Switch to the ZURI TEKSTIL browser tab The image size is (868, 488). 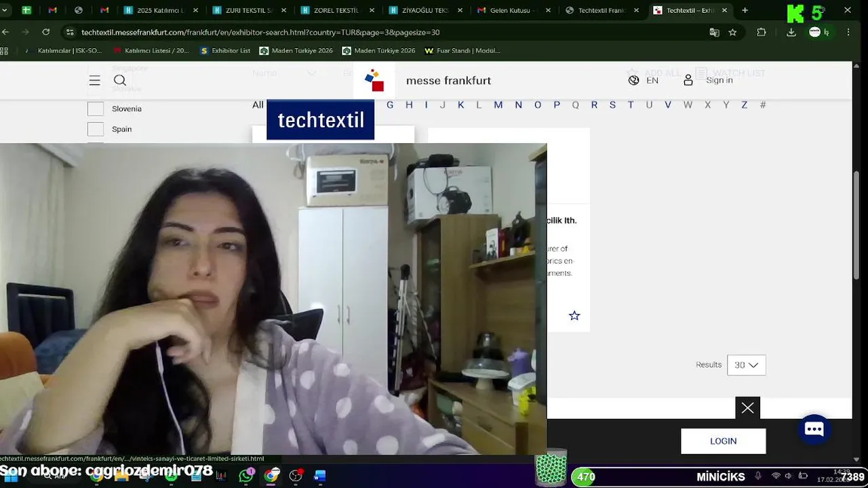click(248, 10)
